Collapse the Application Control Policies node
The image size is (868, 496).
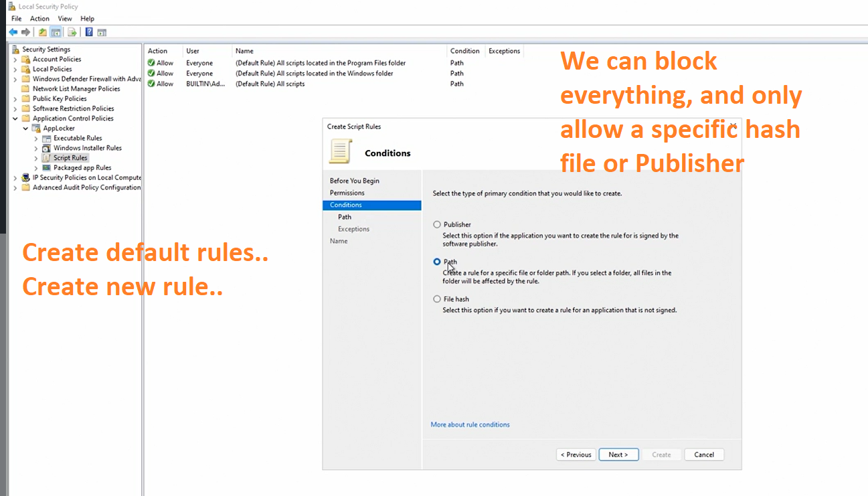[15, 118]
